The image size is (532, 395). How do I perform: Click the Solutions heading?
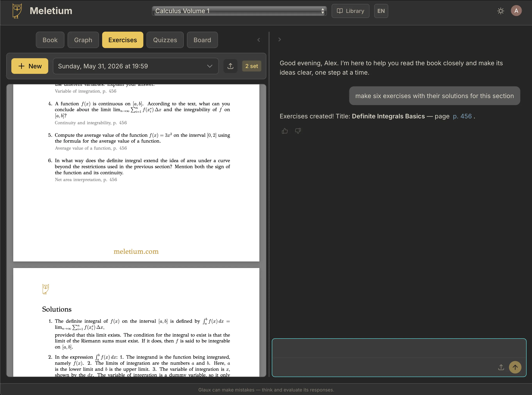(x=57, y=309)
